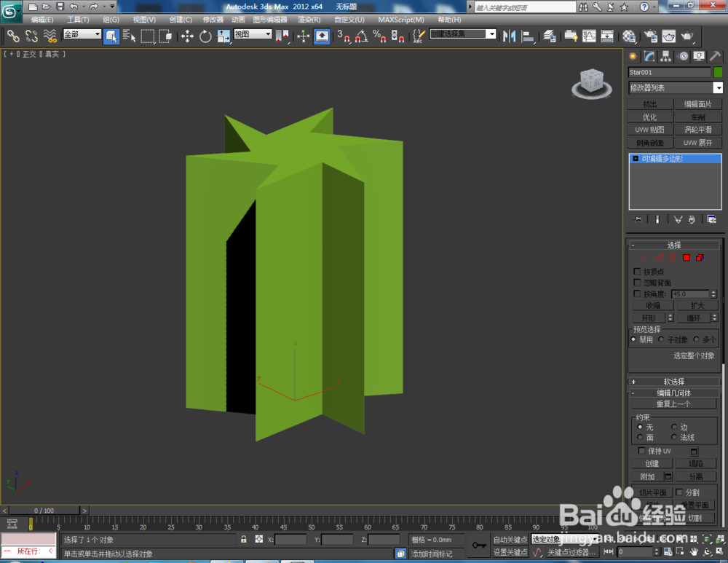The image size is (728, 563).
Task: Open the Curve Editor
Action: (589, 36)
